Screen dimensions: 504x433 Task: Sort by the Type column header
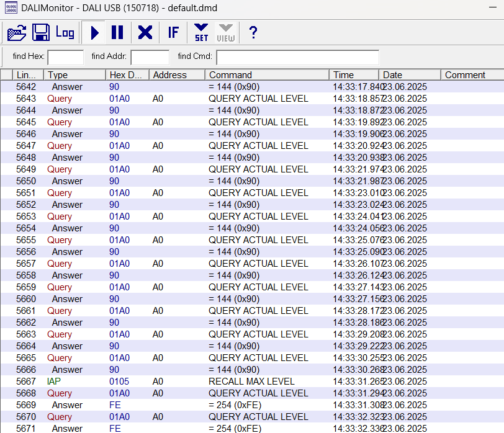[74, 75]
